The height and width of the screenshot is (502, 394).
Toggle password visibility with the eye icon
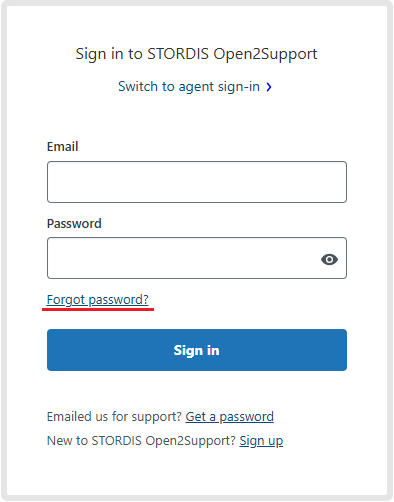click(329, 259)
